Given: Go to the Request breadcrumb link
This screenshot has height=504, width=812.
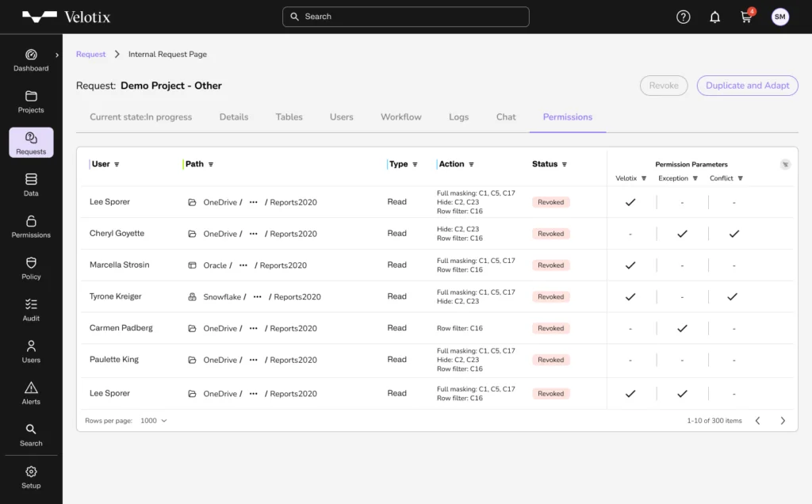Looking at the screenshot, I should [90, 55].
